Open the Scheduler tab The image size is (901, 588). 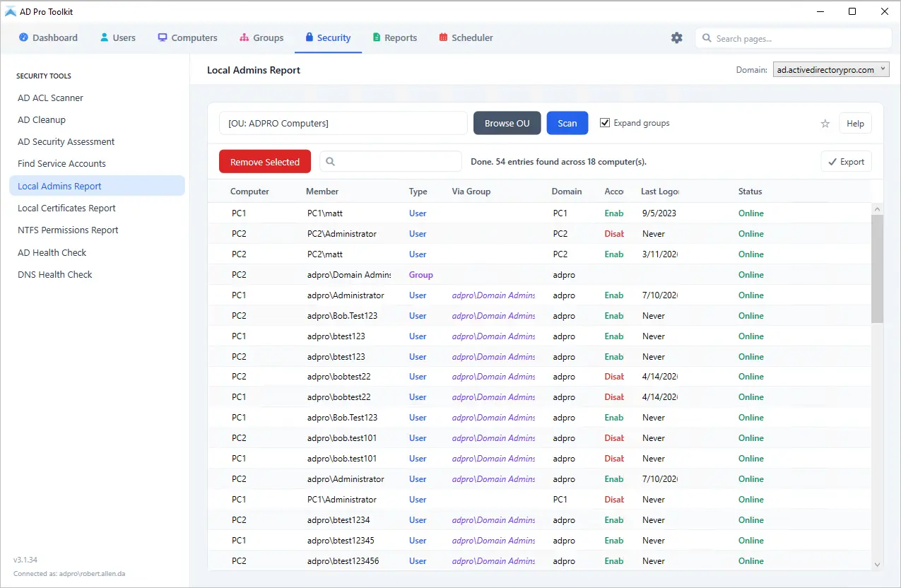click(466, 37)
